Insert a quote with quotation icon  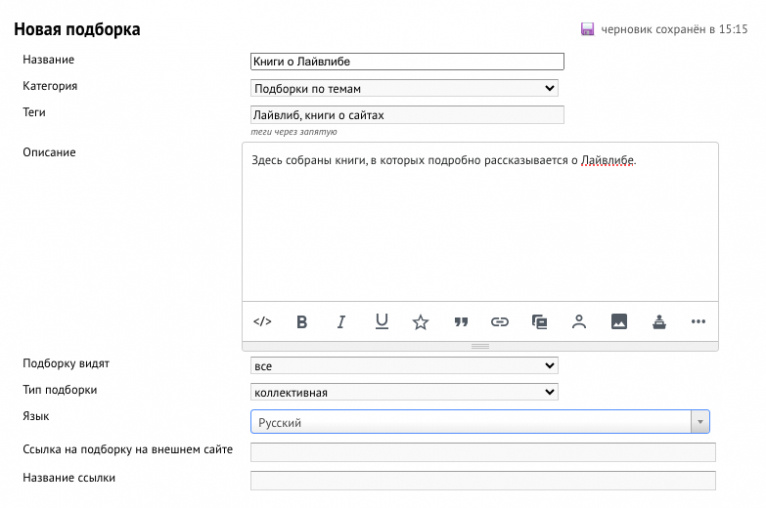pos(461,322)
